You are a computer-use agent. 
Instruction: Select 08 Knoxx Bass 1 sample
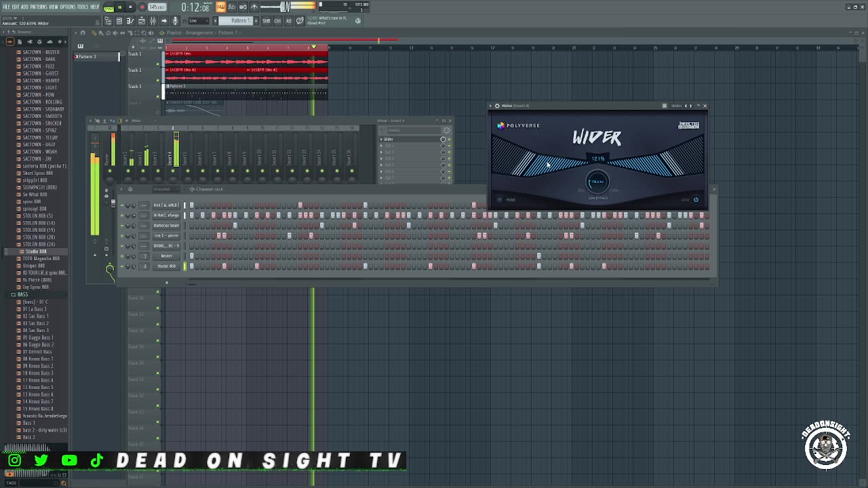coord(37,359)
